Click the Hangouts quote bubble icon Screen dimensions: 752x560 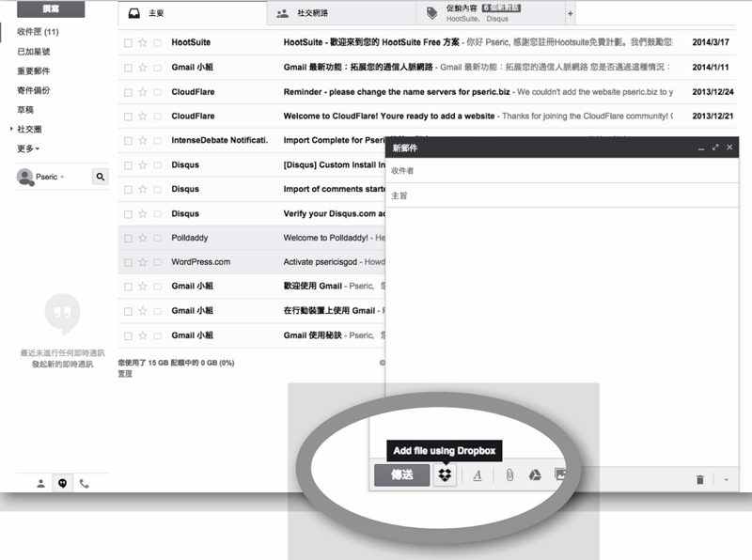pos(62,314)
